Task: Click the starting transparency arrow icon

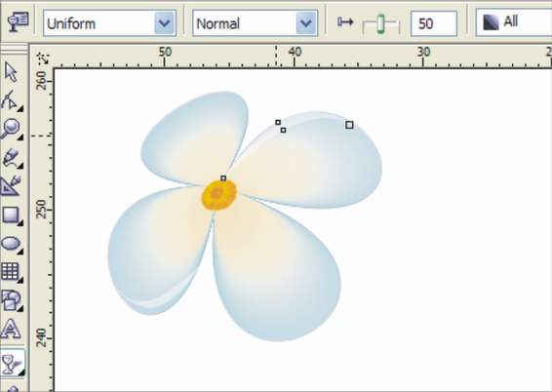Action: [x=345, y=22]
